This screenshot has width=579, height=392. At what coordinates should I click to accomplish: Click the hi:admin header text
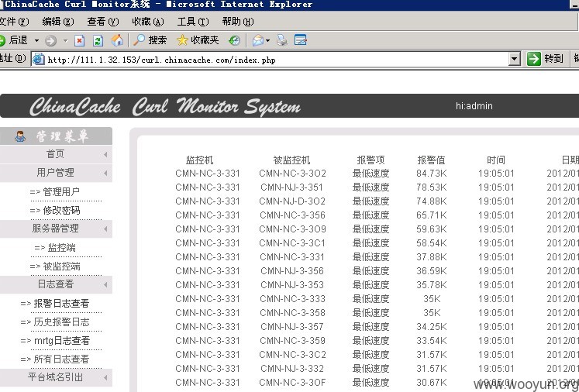click(x=474, y=106)
